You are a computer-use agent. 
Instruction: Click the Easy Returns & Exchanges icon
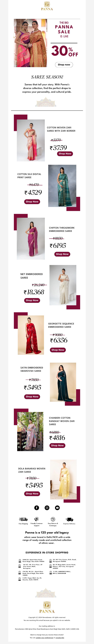53,519
